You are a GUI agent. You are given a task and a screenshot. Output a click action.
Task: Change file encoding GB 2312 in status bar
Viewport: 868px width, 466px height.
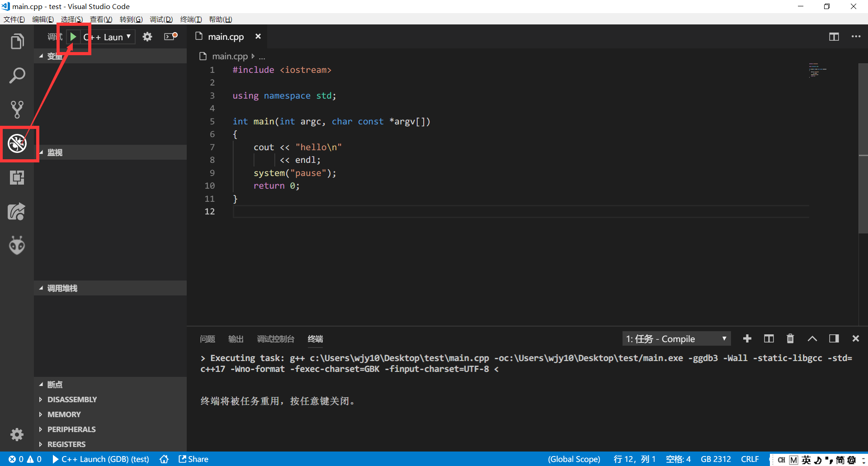[716, 459]
